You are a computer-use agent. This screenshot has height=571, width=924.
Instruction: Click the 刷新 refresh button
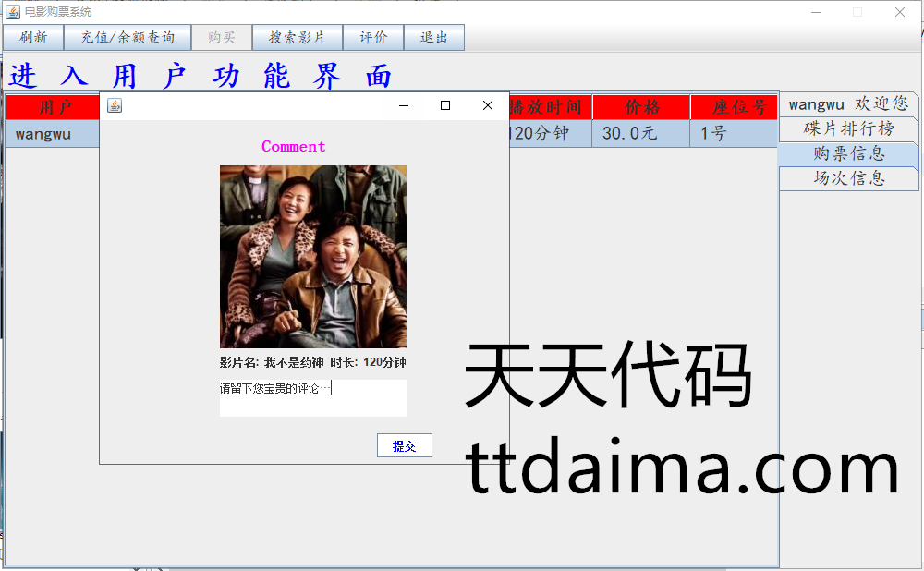pos(33,38)
